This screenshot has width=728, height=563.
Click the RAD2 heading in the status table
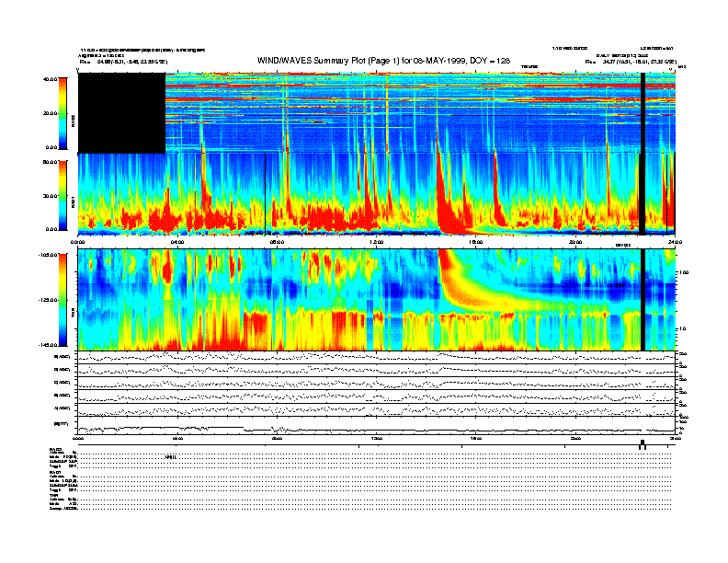55,449
